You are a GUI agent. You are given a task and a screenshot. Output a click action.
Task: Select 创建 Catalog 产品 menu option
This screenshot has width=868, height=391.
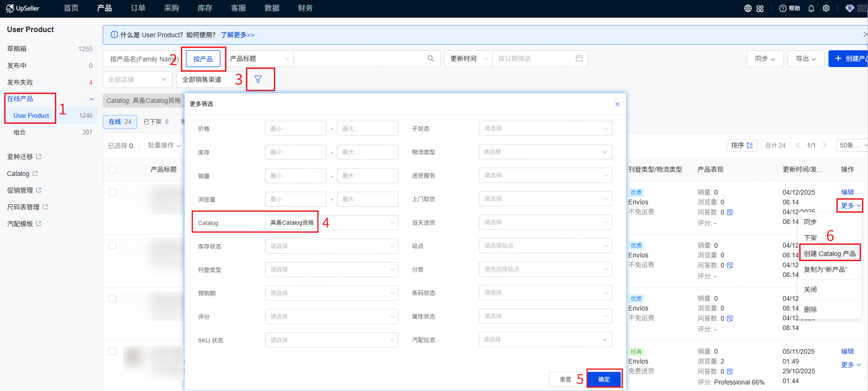tap(829, 254)
